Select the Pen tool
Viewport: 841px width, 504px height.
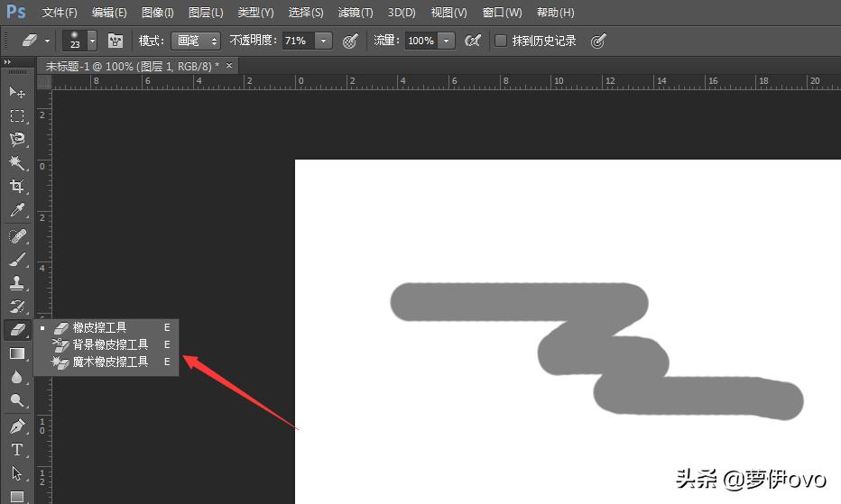click(x=17, y=426)
